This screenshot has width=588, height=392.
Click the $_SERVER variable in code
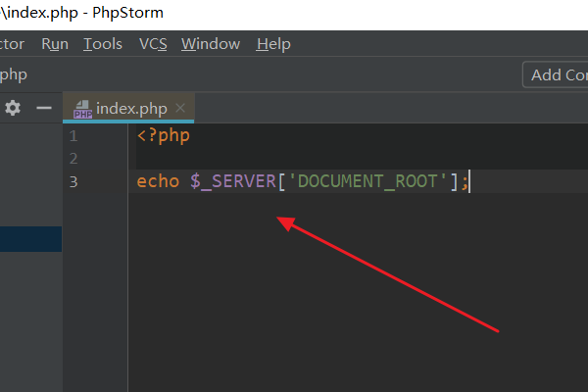[x=233, y=181]
